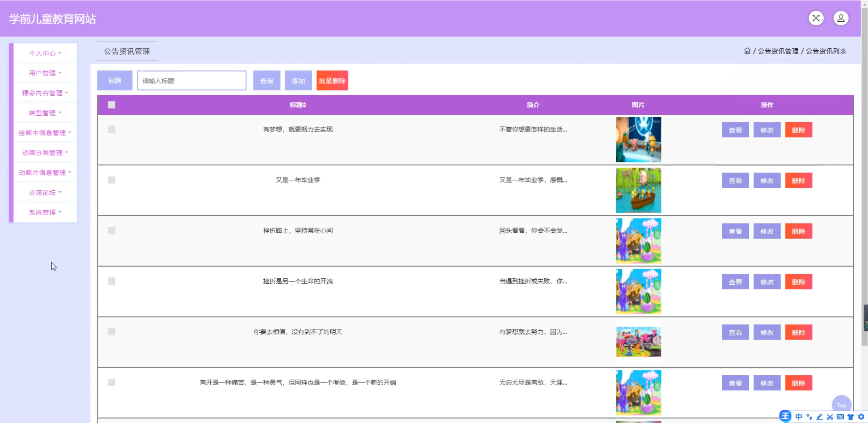The width and height of the screenshot is (868, 423).
Task: Click 查看 for 挫折路上，坚持常在心间
Action: click(735, 231)
